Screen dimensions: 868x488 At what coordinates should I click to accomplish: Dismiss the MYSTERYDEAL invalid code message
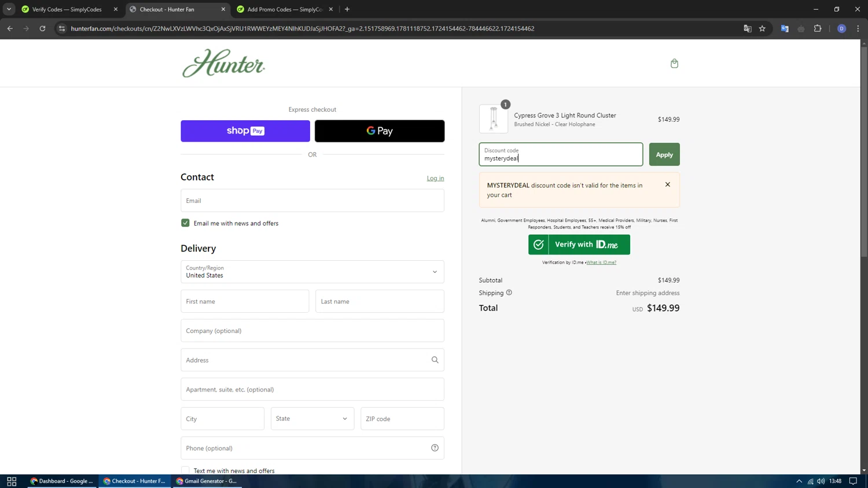[x=668, y=184]
